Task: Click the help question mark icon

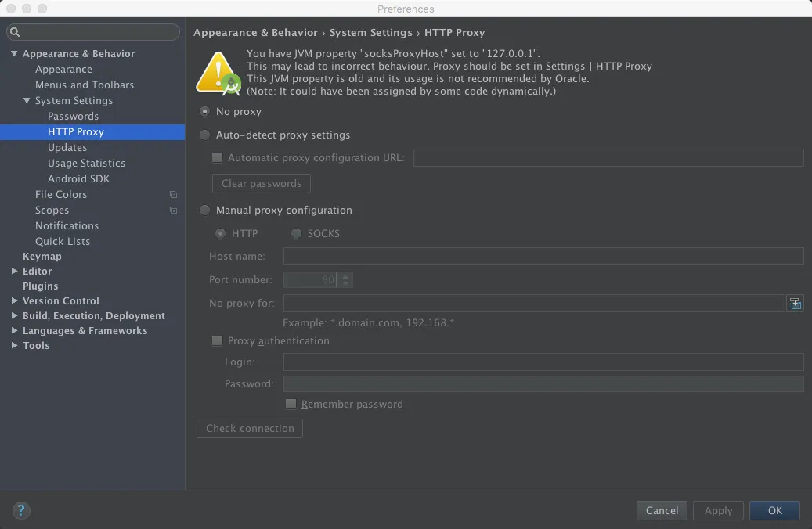Action: click(x=20, y=510)
